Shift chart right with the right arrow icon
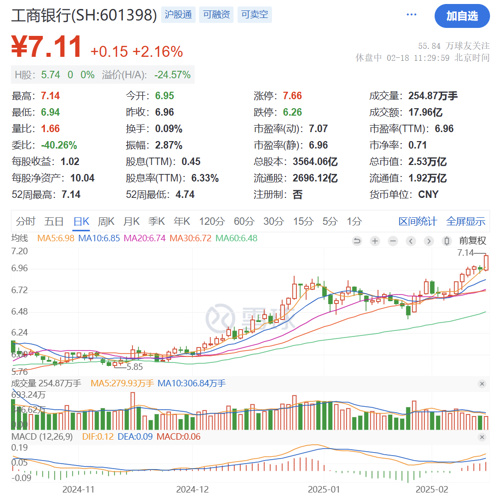 pyautogui.click(x=429, y=241)
